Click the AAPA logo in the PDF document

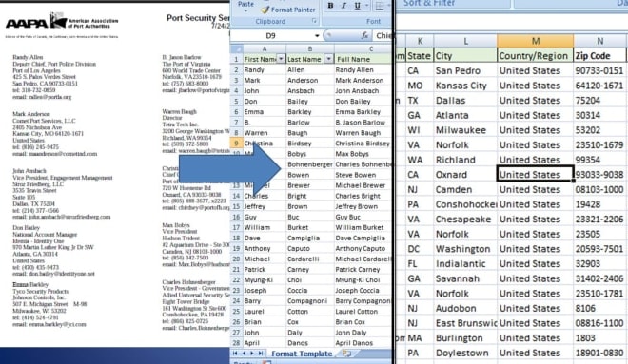(x=62, y=22)
